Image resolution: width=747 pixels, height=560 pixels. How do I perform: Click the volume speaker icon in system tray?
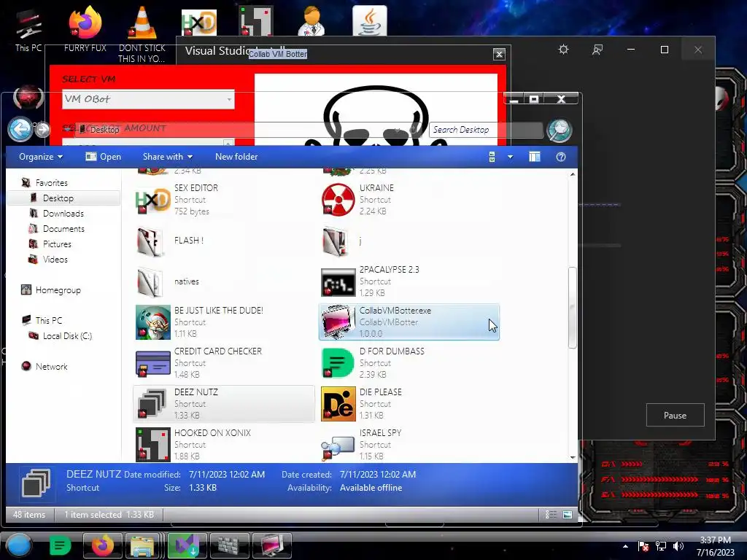point(678,546)
